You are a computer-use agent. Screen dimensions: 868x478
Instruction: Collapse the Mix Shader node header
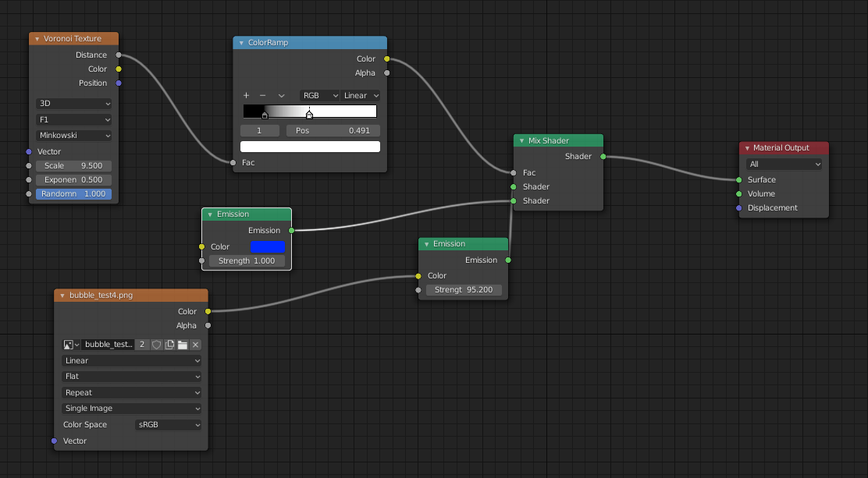pos(521,140)
